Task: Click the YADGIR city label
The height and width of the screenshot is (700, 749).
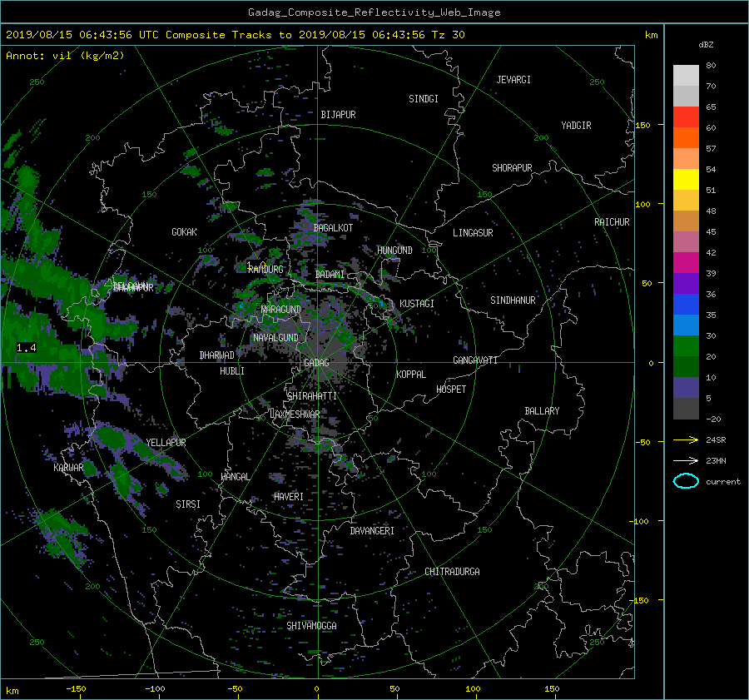Action: click(x=576, y=126)
